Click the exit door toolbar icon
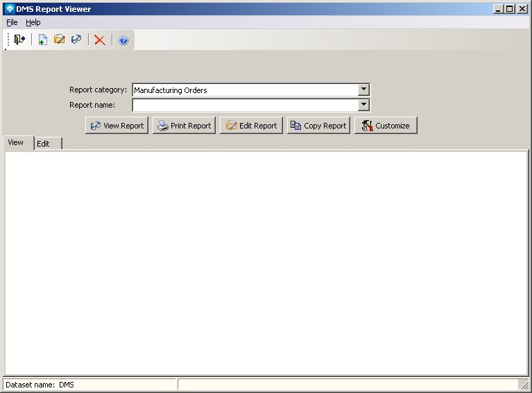 [19, 40]
